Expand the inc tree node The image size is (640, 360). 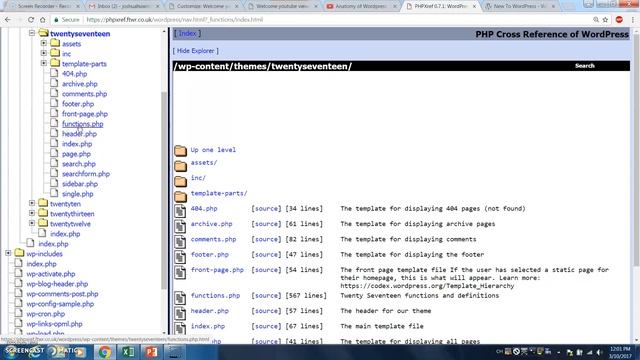pos(44,53)
